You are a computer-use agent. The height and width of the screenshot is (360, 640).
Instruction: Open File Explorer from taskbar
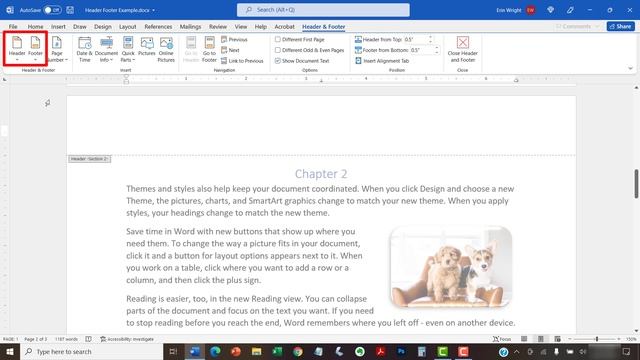[256, 351]
